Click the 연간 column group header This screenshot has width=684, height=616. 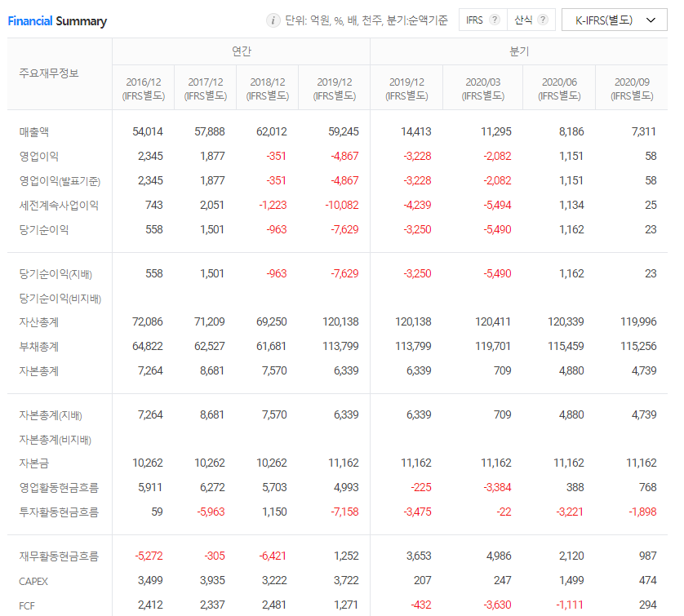[x=242, y=51]
